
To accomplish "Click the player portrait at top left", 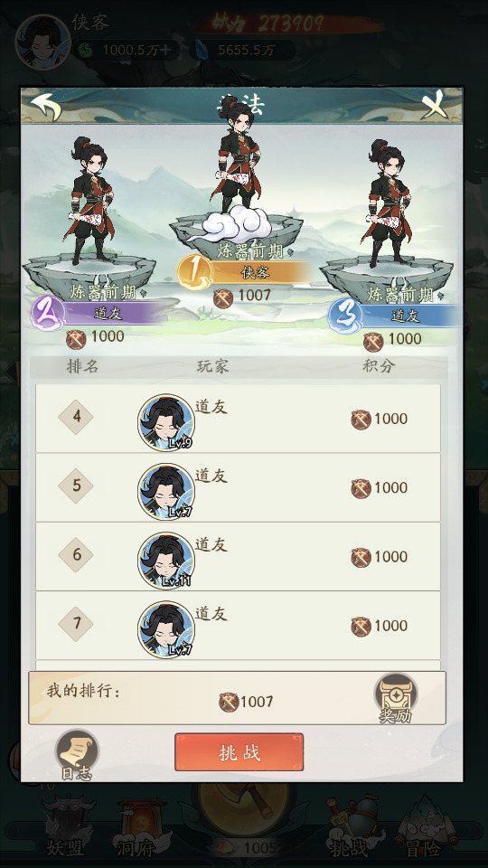I will coord(42,42).
